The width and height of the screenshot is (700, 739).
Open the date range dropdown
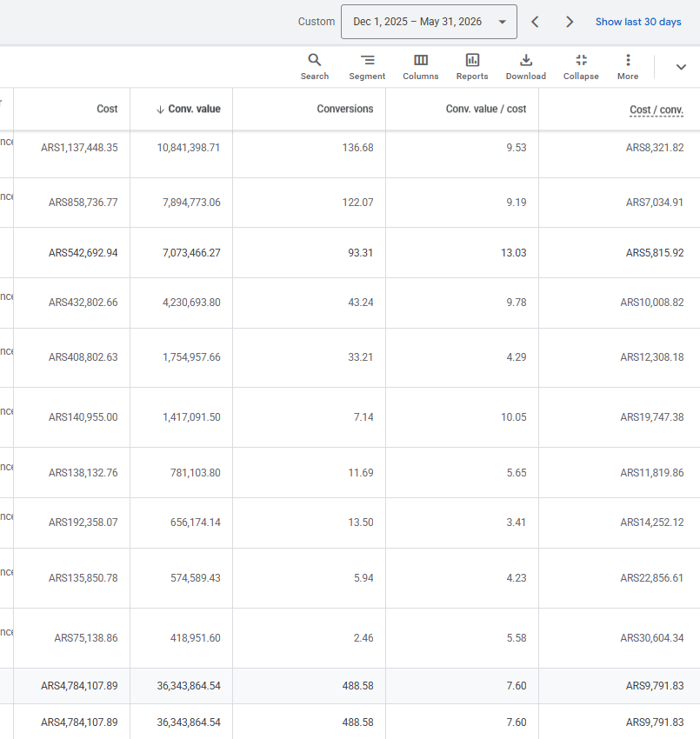[x=429, y=22]
